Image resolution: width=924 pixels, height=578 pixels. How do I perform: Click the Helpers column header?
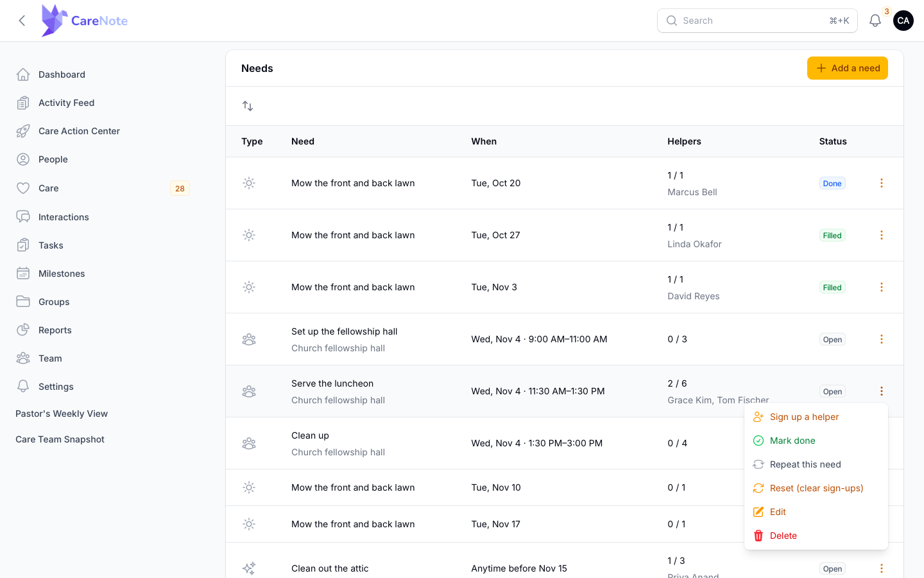click(684, 141)
